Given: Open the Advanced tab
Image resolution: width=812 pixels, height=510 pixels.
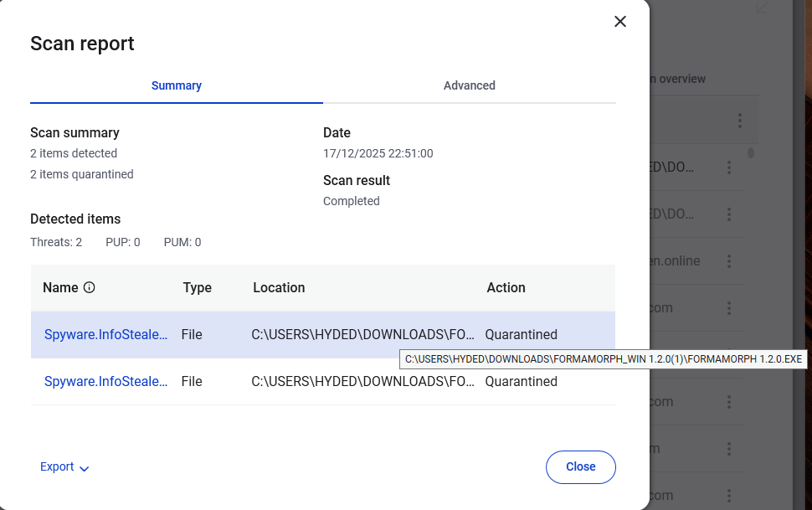Looking at the screenshot, I should [x=470, y=85].
